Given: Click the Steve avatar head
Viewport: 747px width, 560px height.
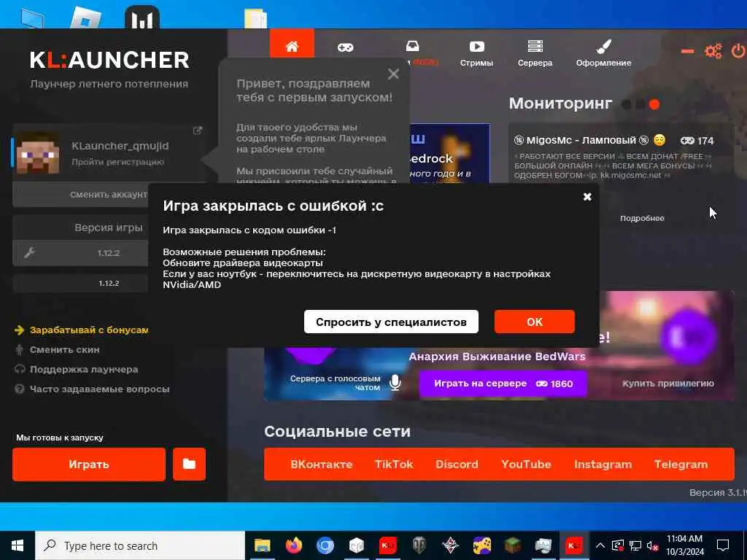Looking at the screenshot, I should (x=38, y=152).
